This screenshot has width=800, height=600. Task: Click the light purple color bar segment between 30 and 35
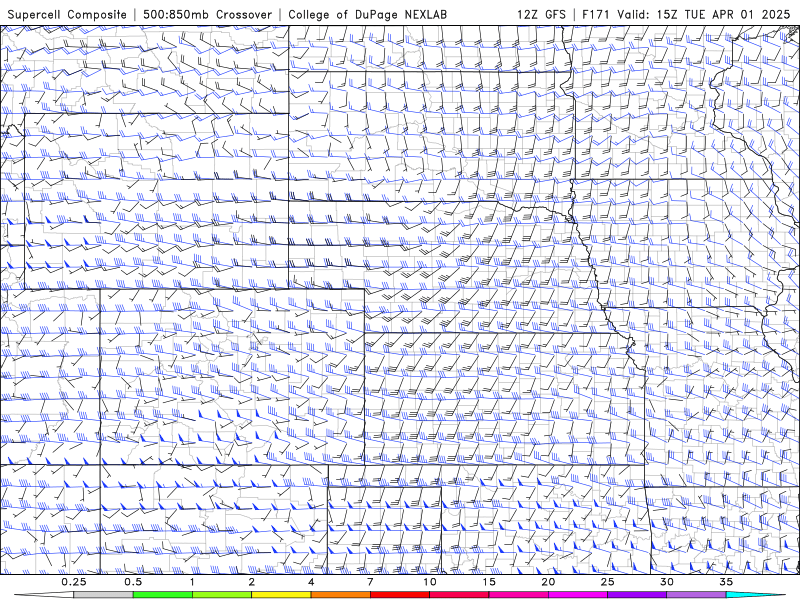tap(696, 595)
